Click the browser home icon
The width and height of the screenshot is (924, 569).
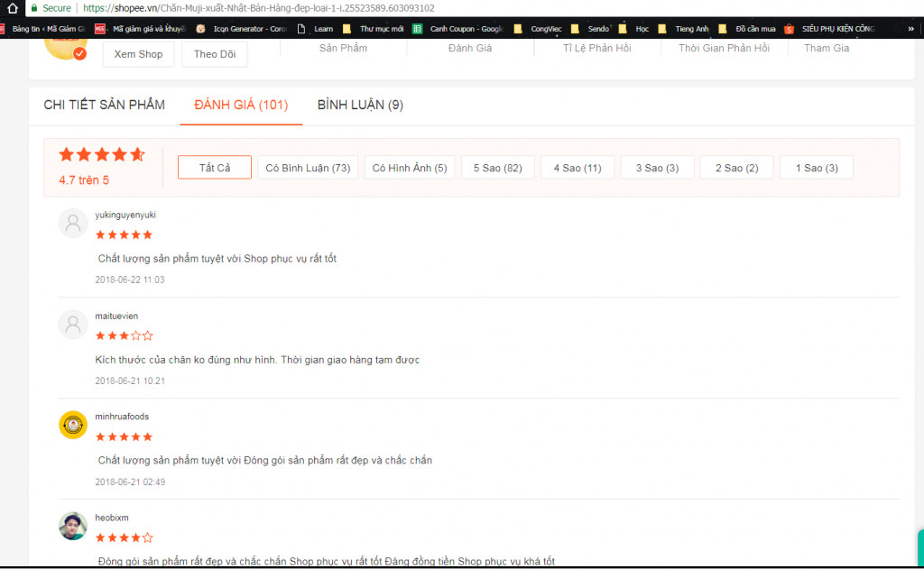[x=13, y=8]
